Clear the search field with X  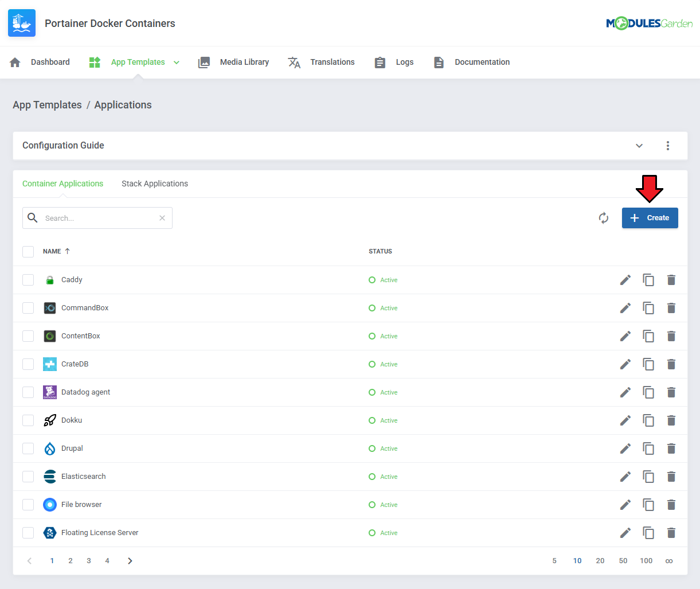point(162,218)
